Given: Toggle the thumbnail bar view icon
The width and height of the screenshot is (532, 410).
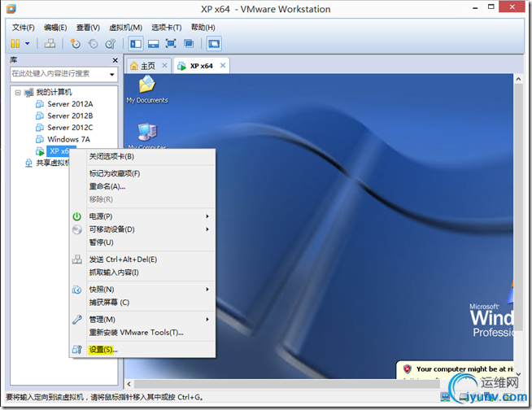Looking at the screenshot, I should click(154, 43).
